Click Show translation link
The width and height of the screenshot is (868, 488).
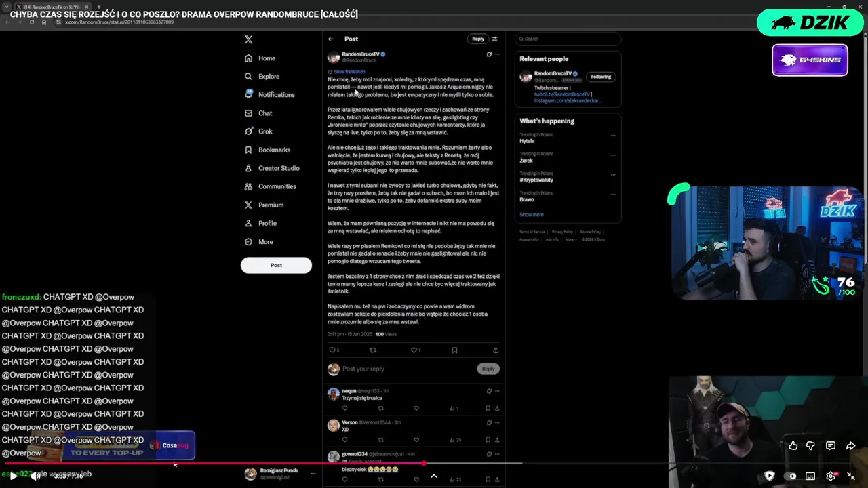click(x=349, y=72)
